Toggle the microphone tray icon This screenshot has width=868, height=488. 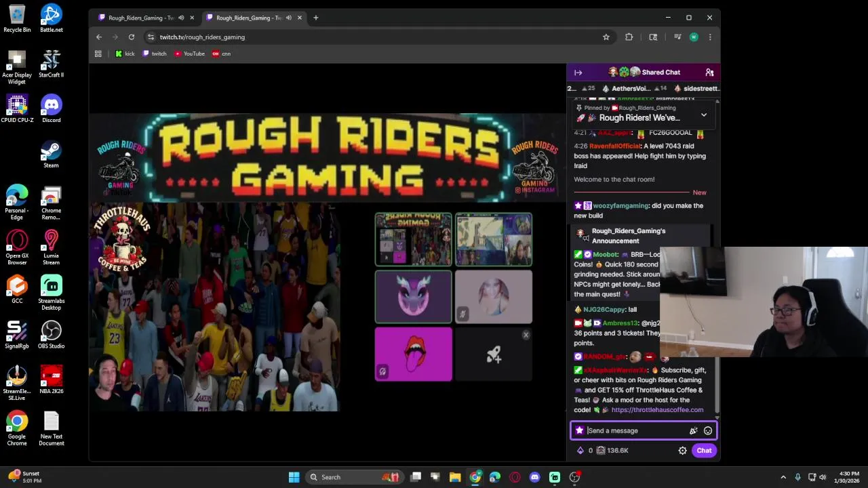[797, 477]
